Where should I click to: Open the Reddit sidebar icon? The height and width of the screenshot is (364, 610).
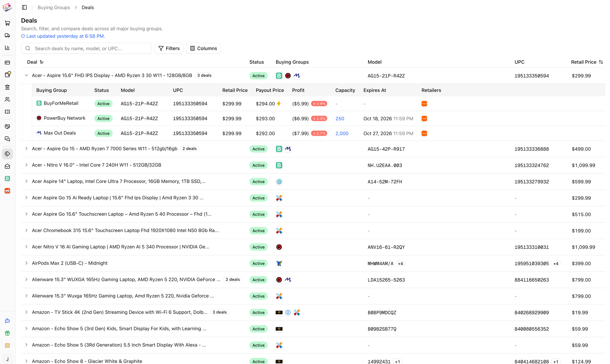click(x=7, y=191)
